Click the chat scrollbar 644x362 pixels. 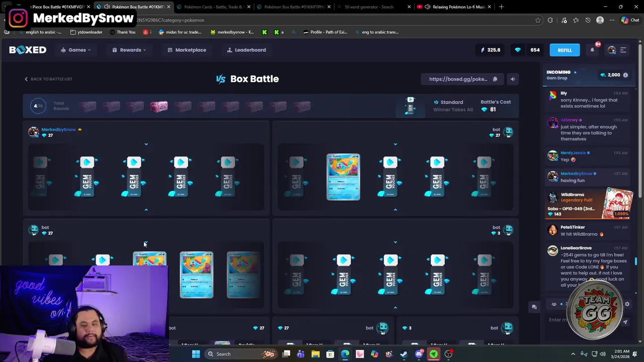pyautogui.click(x=636, y=261)
